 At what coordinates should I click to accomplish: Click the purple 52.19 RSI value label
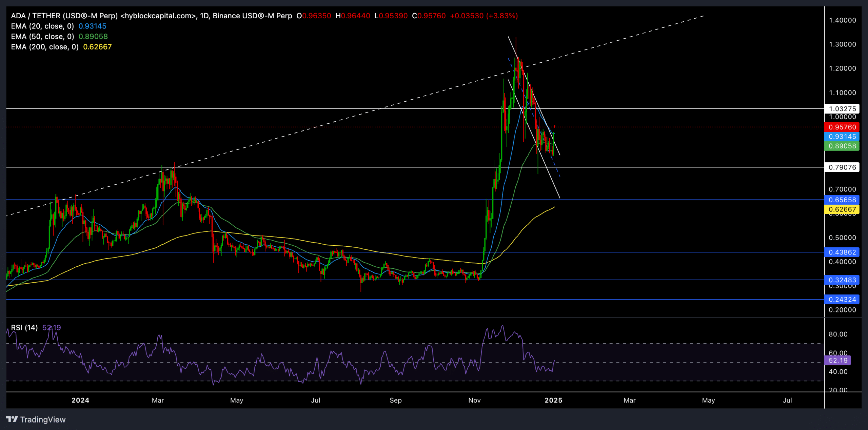click(837, 361)
